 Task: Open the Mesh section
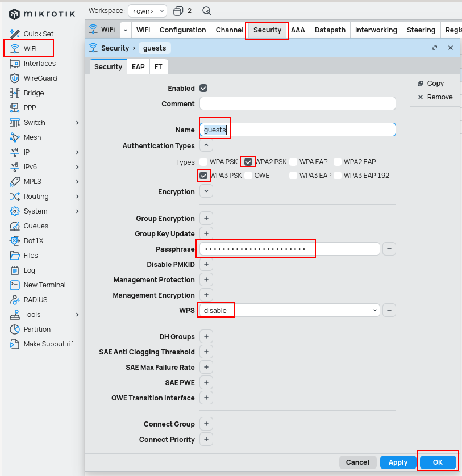(26, 137)
